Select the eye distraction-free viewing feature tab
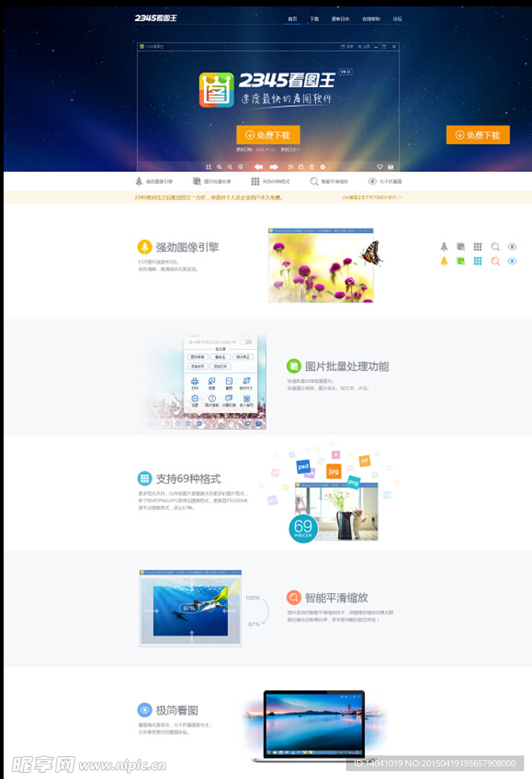Screen dimensions: 532x779 point(385,181)
